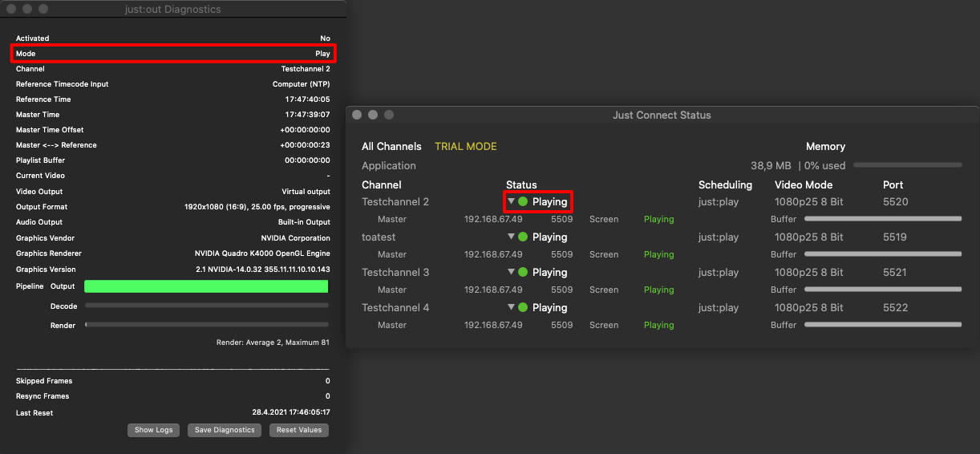Click Port column header
Image resolution: width=980 pixels, height=454 pixels.
893,184
